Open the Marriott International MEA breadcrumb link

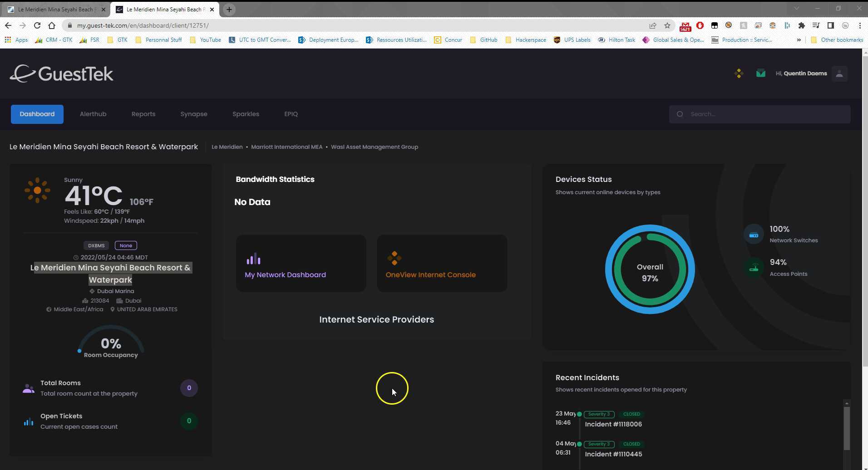tap(286, 147)
